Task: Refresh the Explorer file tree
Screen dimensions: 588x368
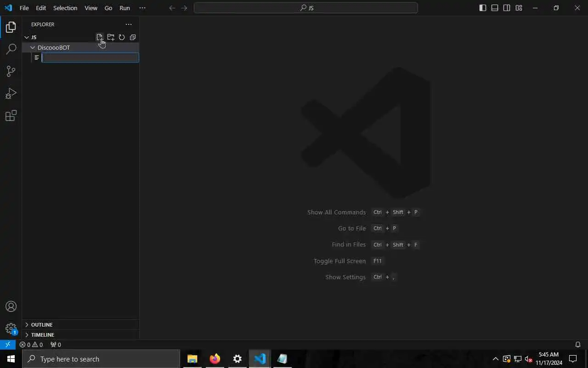Action: pyautogui.click(x=122, y=37)
